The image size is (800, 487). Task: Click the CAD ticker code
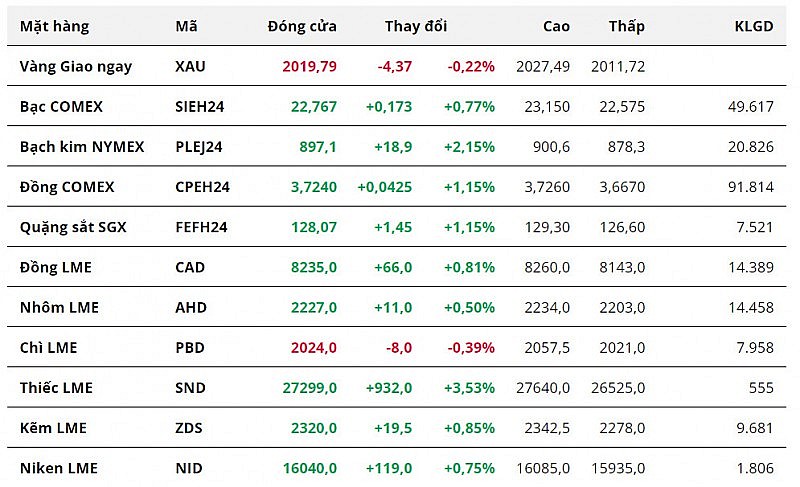(x=190, y=267)
